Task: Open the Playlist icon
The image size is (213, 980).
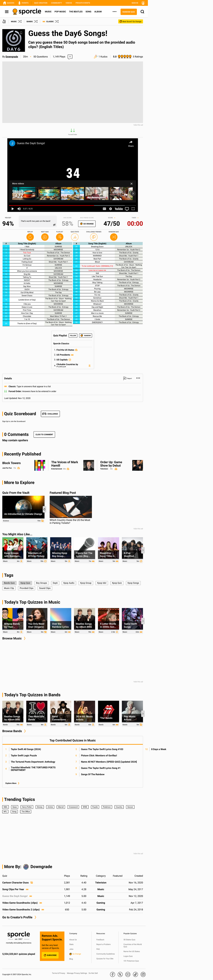Action: (x=60, y=237)
